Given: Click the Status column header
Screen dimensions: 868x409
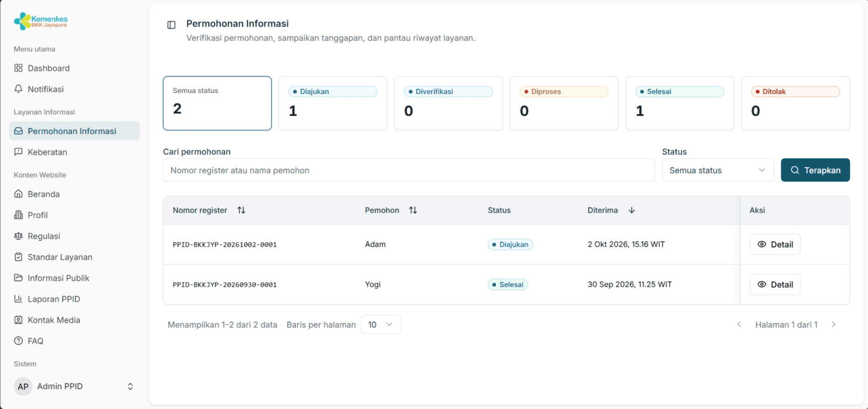Looking at the screenshot, I should tap(499, 210).
